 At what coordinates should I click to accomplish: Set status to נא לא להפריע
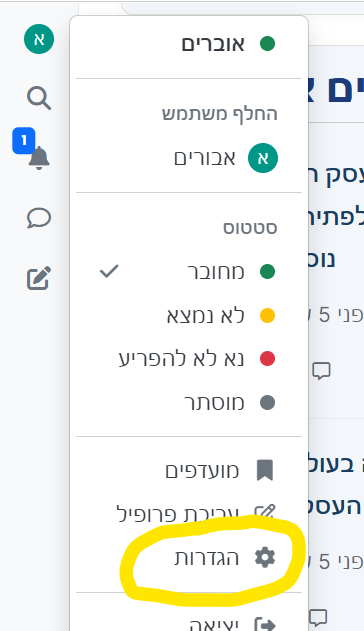click(189, 359)
